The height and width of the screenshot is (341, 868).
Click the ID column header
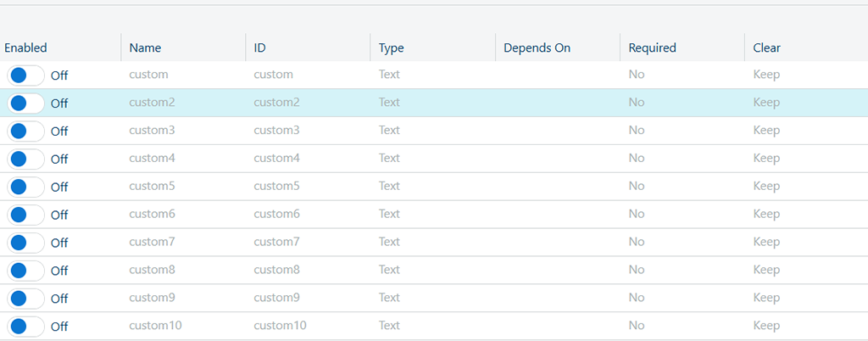(x=260, y=48)
